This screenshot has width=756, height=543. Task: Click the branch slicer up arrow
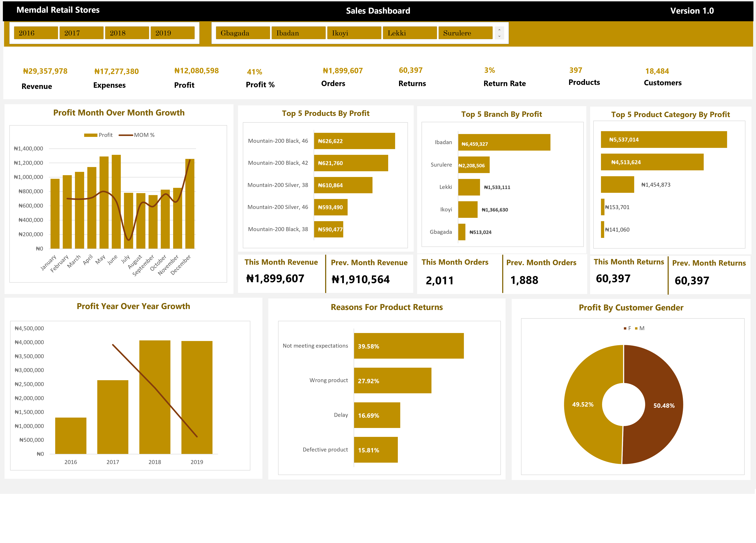(499, 30)
